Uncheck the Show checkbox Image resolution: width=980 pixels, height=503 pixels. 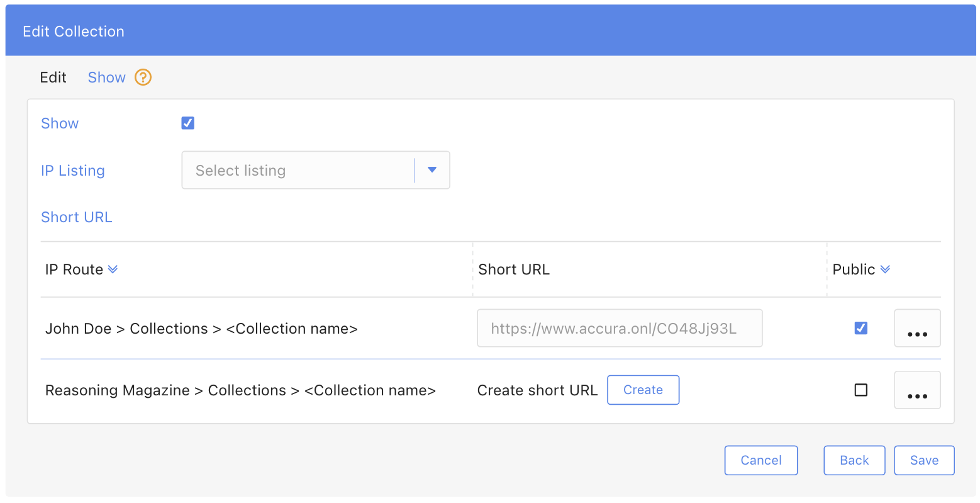pyautogui.click(x=188, y=123)
